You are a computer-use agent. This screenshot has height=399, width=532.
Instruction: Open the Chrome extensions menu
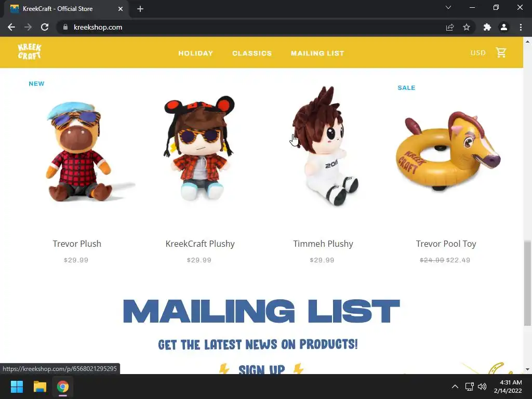[487, 27]
